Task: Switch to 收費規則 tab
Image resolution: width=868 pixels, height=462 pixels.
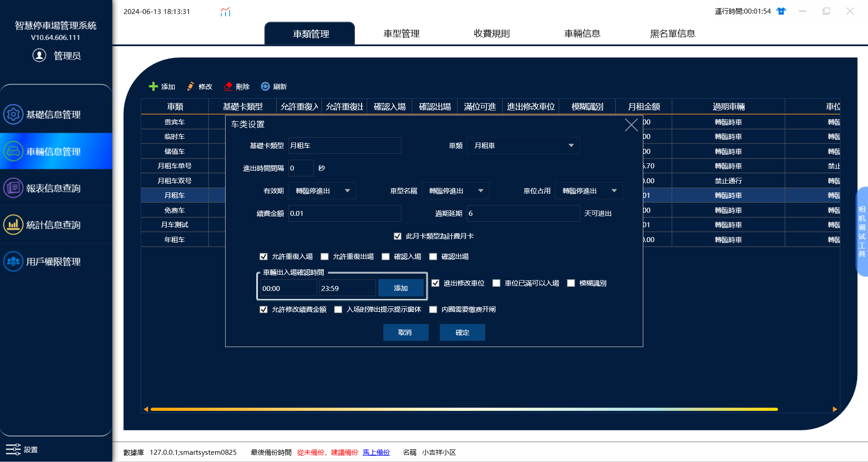Action: point(492,33)
